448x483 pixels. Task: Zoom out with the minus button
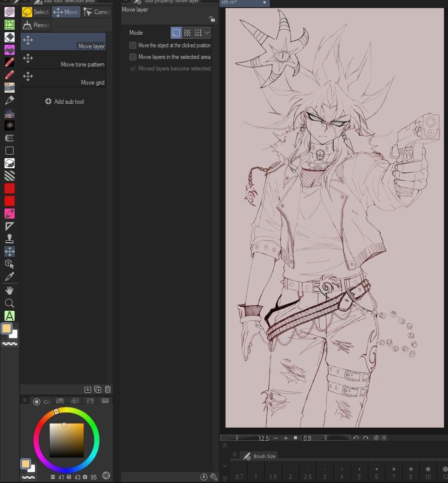click(x=275, y=438)
